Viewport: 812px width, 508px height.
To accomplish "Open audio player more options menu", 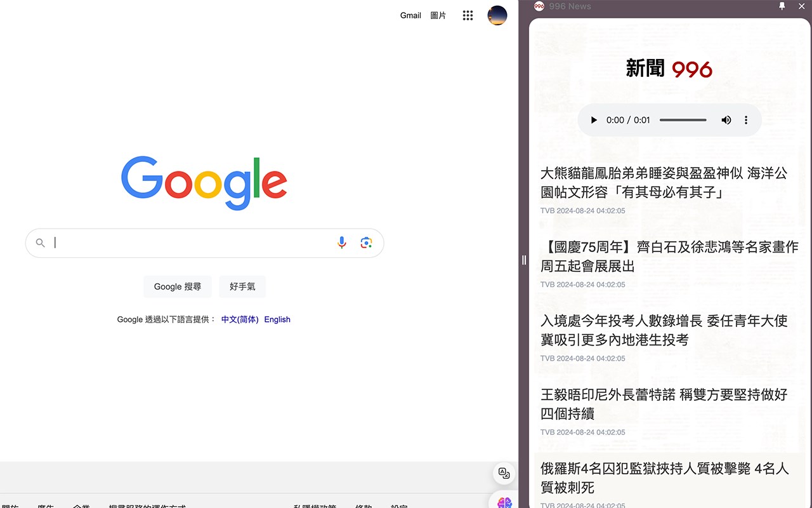I will click(746, 120).
